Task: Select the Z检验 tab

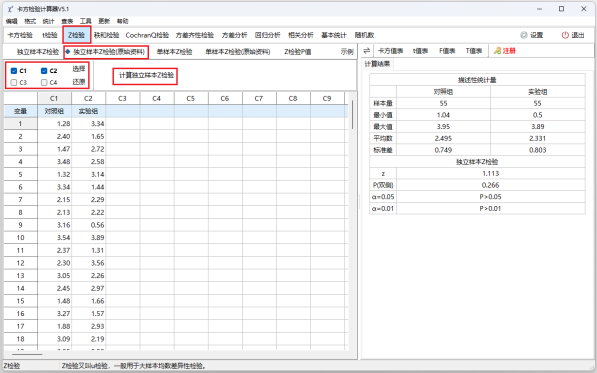Action: pyautogui.click(x=77, y=35)
